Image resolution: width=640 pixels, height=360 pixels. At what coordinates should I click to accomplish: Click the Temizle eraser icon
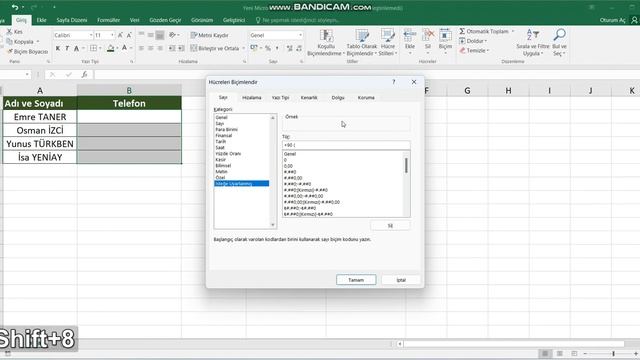462,51
